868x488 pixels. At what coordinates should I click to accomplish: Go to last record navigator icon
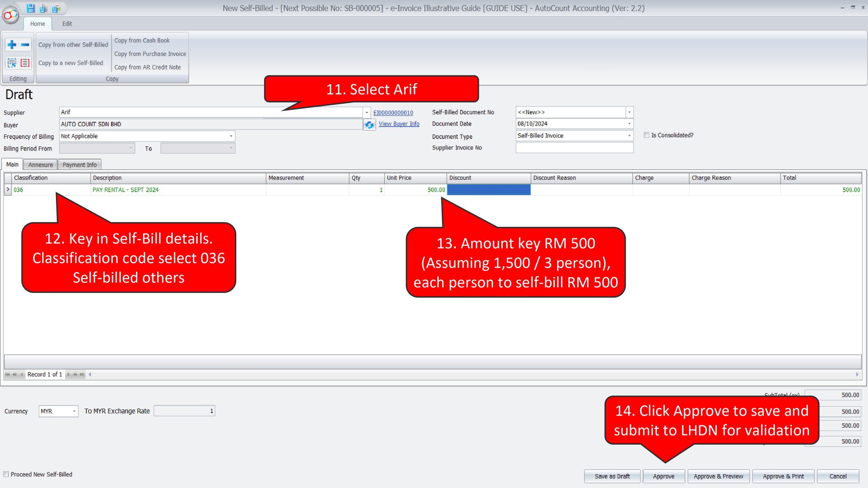click(x=82, y=374)
